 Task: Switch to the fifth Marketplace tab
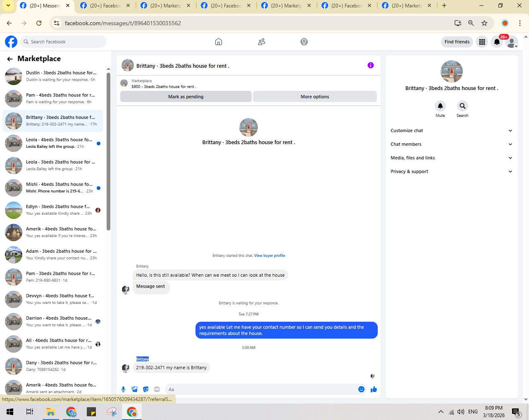[286, 6]
